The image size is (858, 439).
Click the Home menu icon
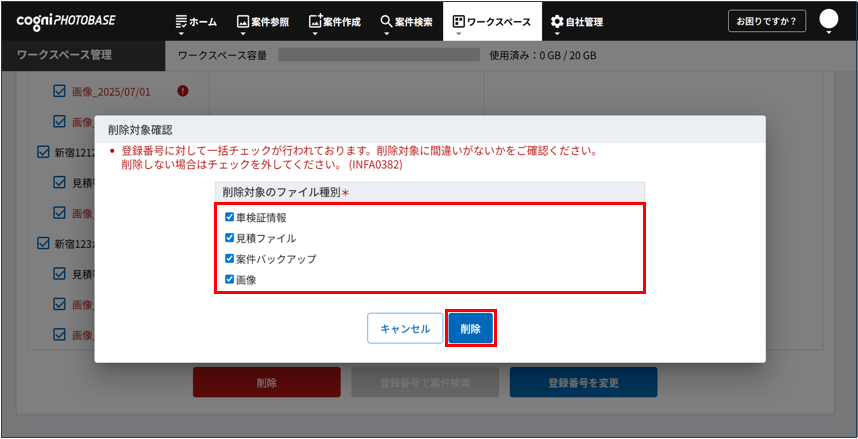click(x=181, y=21)
